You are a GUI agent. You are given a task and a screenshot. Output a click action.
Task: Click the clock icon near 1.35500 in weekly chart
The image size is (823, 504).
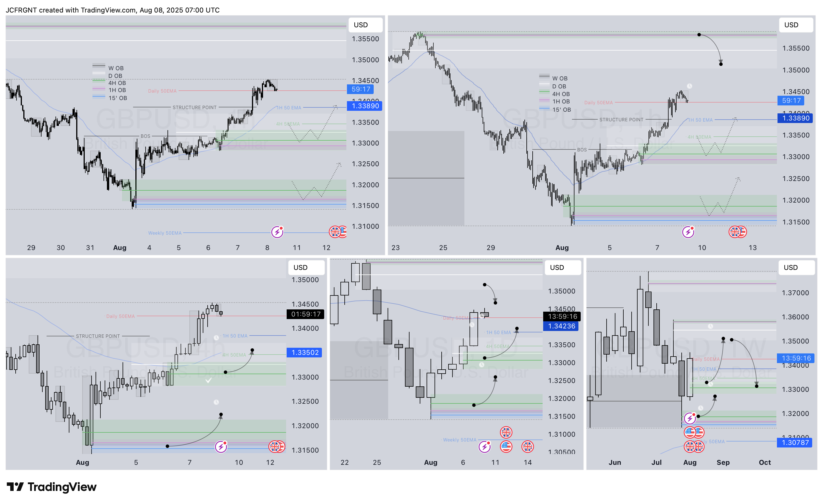(x=710, y=326)
